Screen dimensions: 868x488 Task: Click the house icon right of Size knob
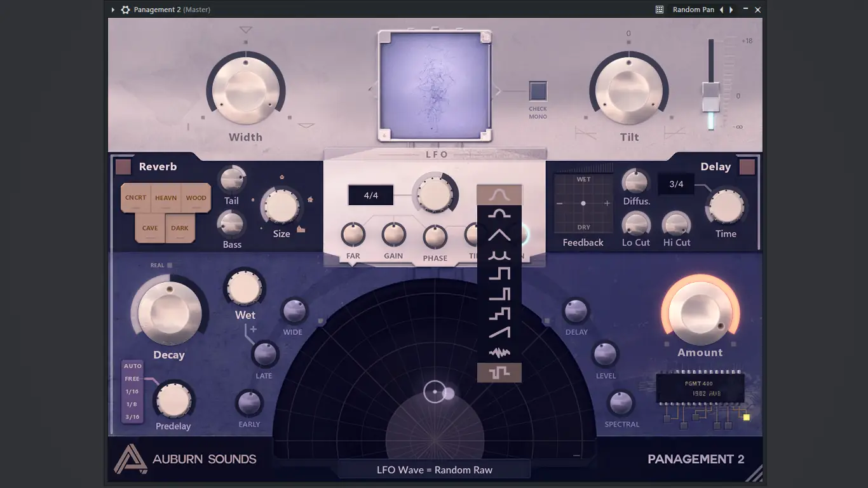pos(310,200)
